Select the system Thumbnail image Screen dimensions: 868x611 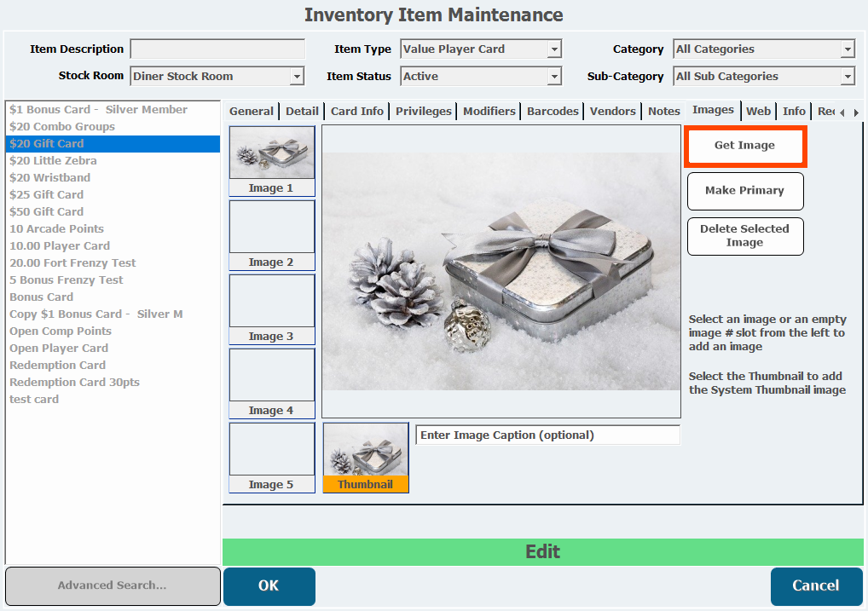click(366, 457)
